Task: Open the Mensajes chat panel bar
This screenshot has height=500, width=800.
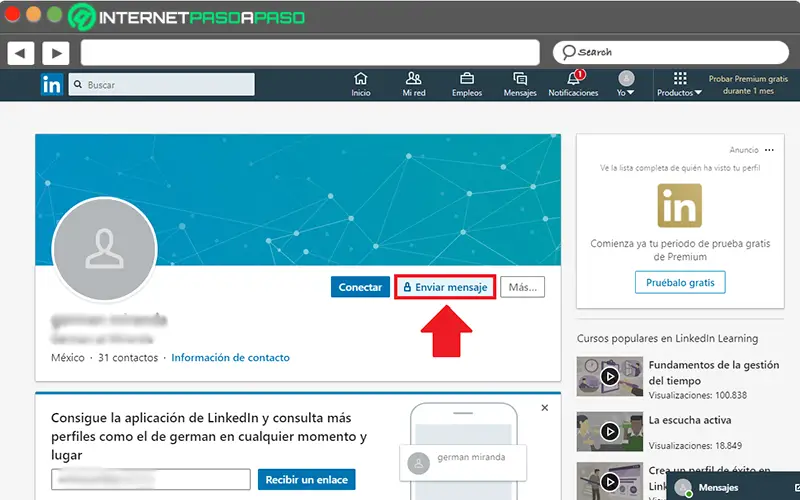Action: pos(733,487)
